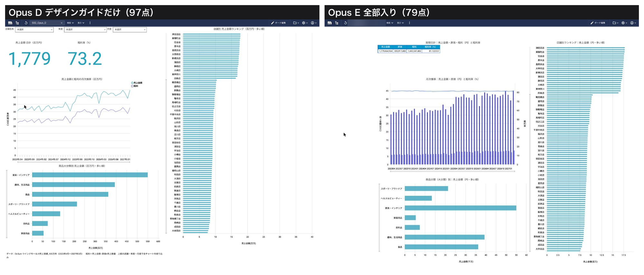Open the 検索 menu in Opus D toolbar
644x275 pixels.
coord(70,23)
